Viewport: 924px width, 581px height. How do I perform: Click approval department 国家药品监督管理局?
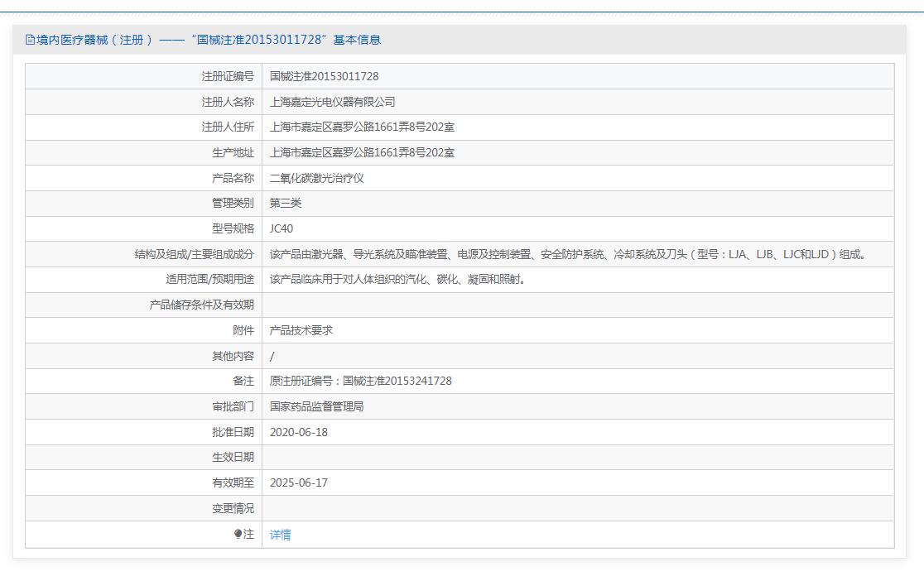click(x=316, y=406)
